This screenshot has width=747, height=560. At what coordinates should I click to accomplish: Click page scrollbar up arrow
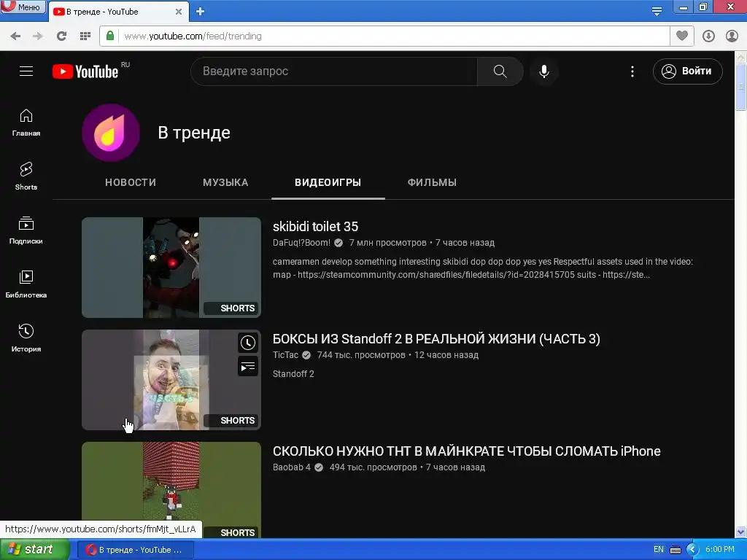[741, 57]
